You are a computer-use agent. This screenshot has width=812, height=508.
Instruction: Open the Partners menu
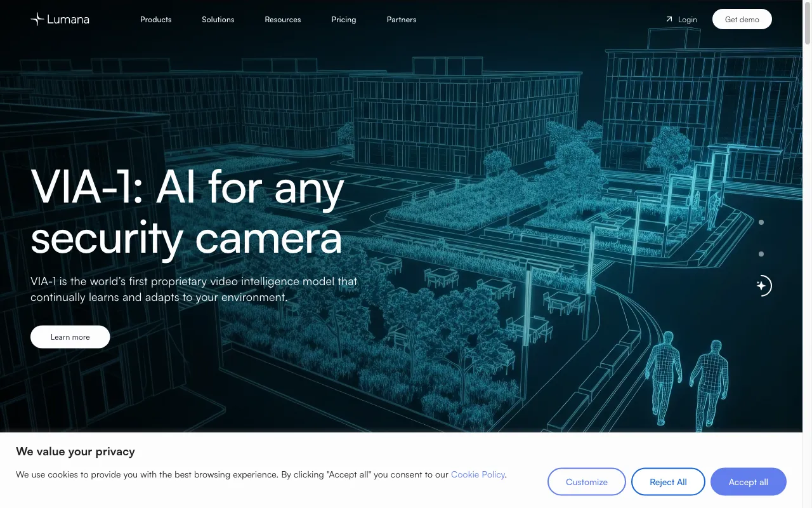click(402, 20)
